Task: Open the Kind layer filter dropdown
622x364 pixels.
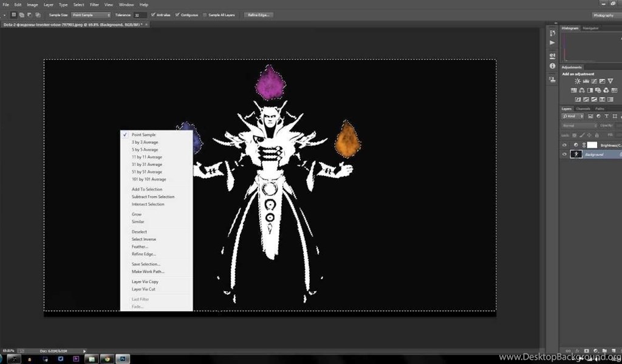Action: tap(572, 116)
